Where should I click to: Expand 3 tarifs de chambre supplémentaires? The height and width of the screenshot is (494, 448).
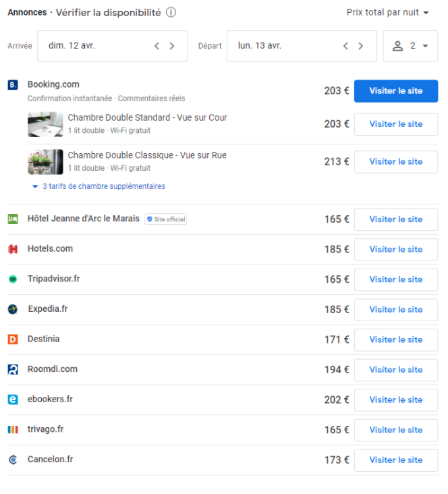[x=99, y=186]
